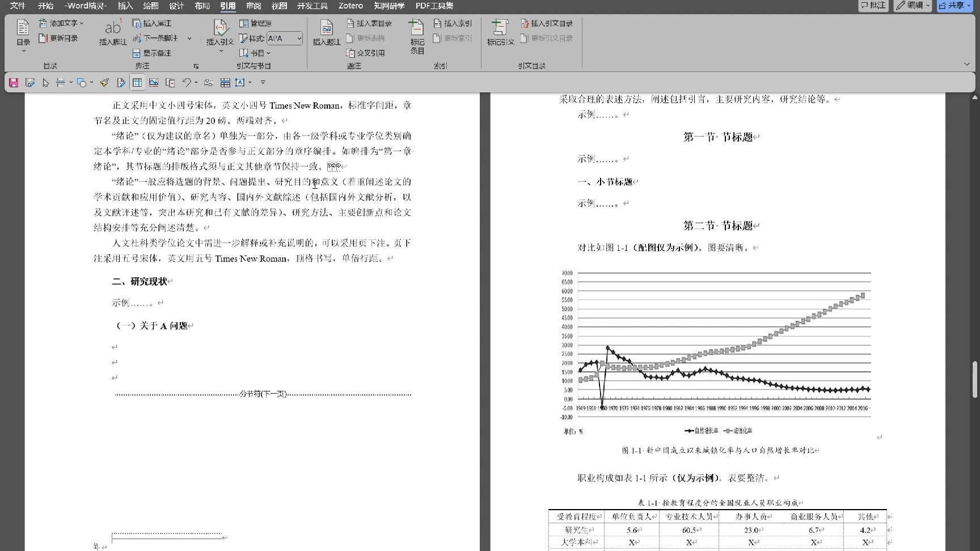Click the 共享 share button top right
Viewport: 980px width, 551px height.
pyautogui.click(x=955, y=6)
